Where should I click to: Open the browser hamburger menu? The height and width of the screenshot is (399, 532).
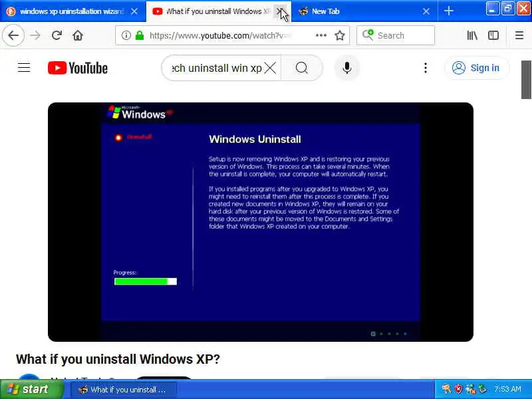point(519,35)
